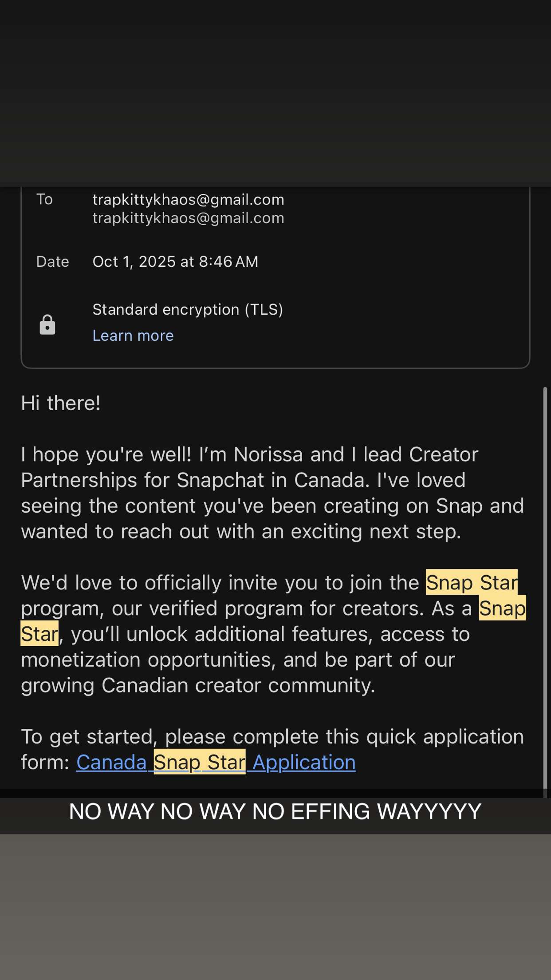Tap the Standard encryption (TLS) text
Image resolution: width=551 pixels, height=980 pixels.
187,309
